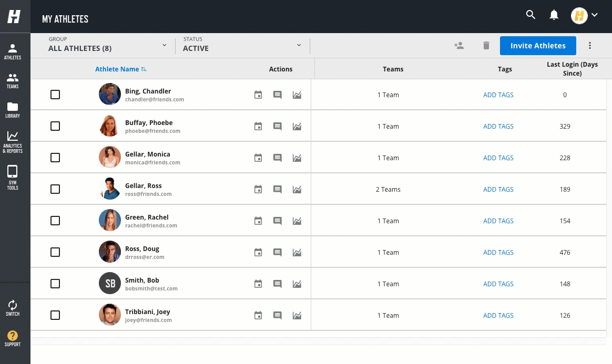The height and width of the screenshot is (364, 612).
Task: Check the Tribbiani, Joey checkbox
Action: click(55, 315)
